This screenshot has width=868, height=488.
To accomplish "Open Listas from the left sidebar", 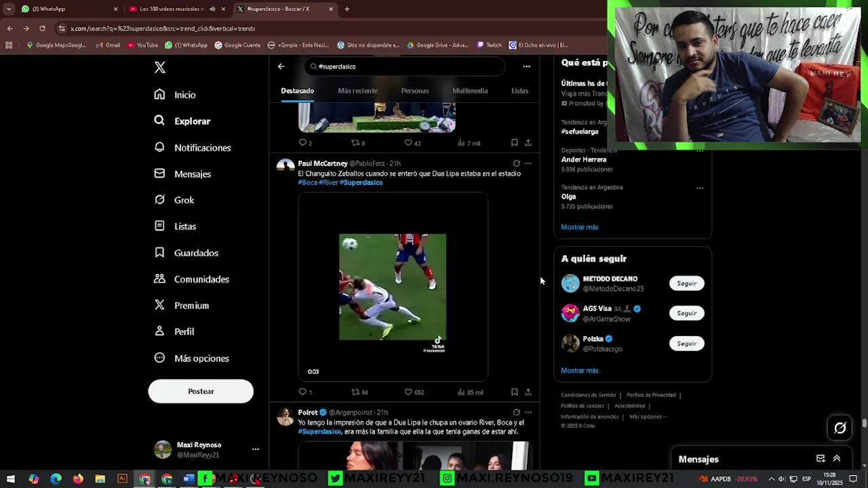I will point(175,226).
